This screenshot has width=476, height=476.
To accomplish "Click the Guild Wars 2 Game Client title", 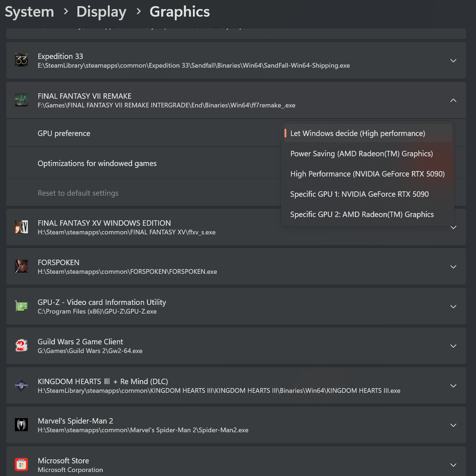I will coord(80,342).
